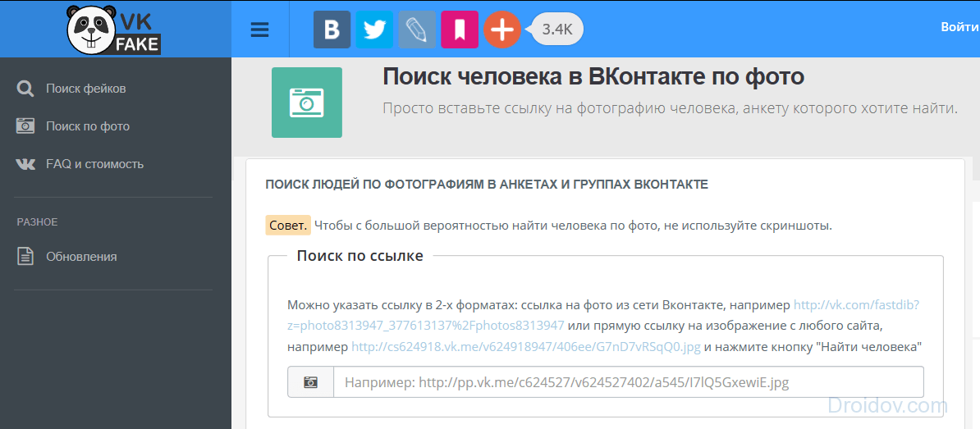Click the РАЗНОЕ sidebar section label
This screenshot has height=429, width=980.
tap(37, 221)
